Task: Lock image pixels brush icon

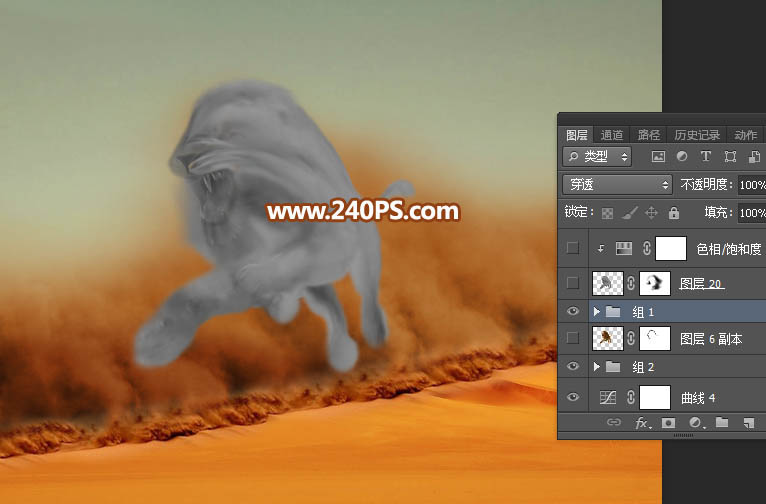Action: (630, 213)
